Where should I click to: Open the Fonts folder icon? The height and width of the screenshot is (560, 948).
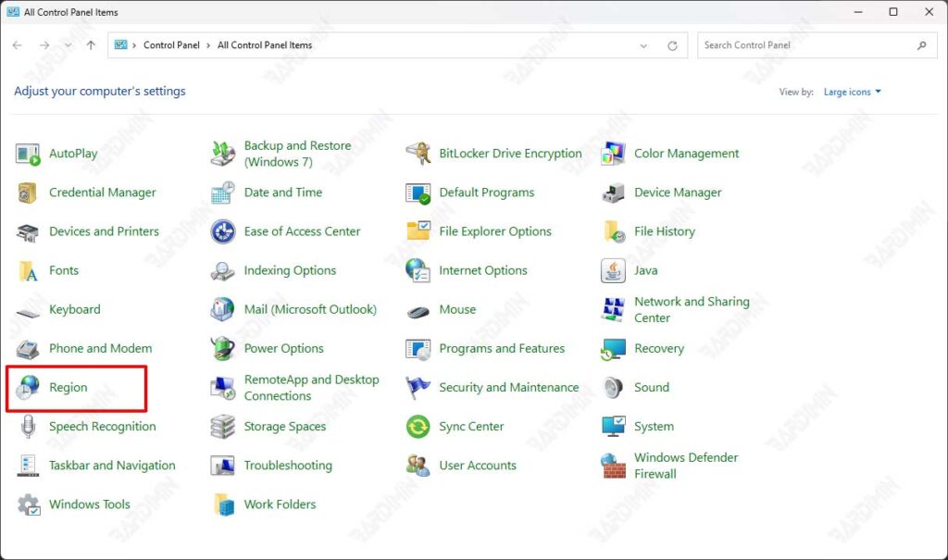tap(28, 271)
